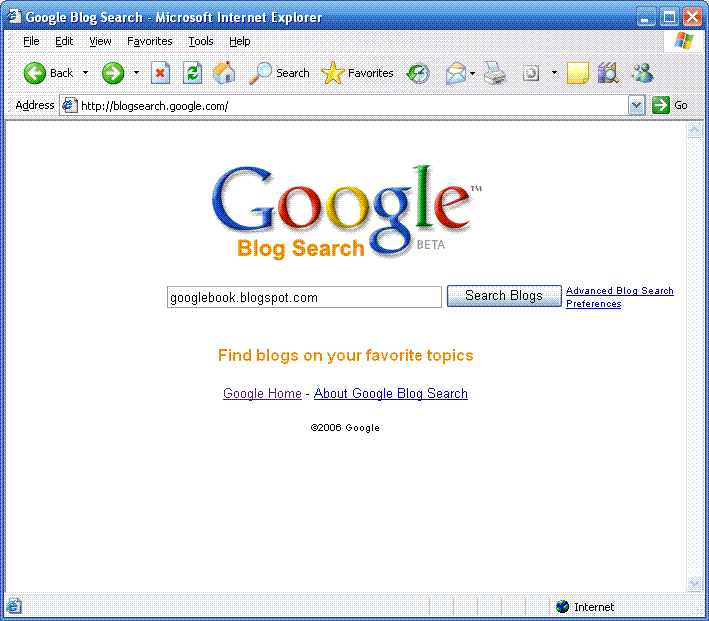Click the Google Blog Search logo
Viewport: 709px width, 621px height.
pos(346,212)
